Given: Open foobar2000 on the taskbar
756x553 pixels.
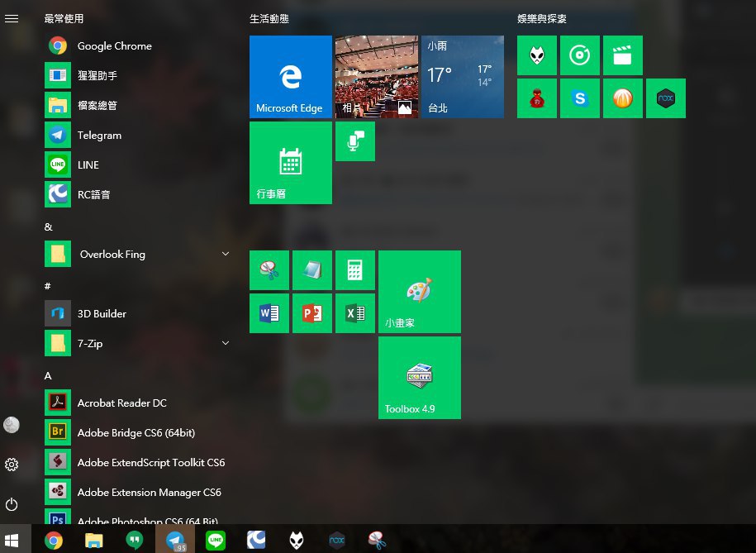Looking at the screenshot, I should (297, 540).
